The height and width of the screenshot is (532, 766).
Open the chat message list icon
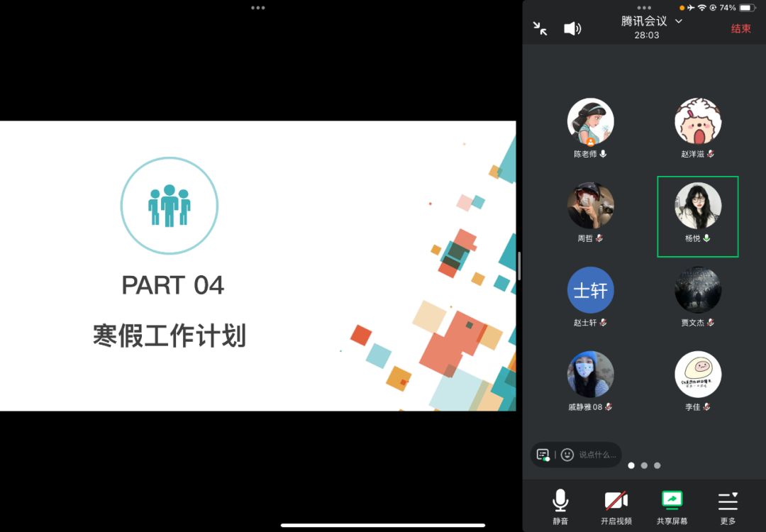tap(543, 455)
